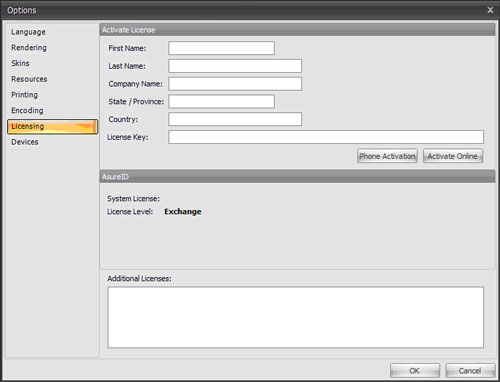
Task: Open the Encoding settings
Action: click(x=27, y=110)
